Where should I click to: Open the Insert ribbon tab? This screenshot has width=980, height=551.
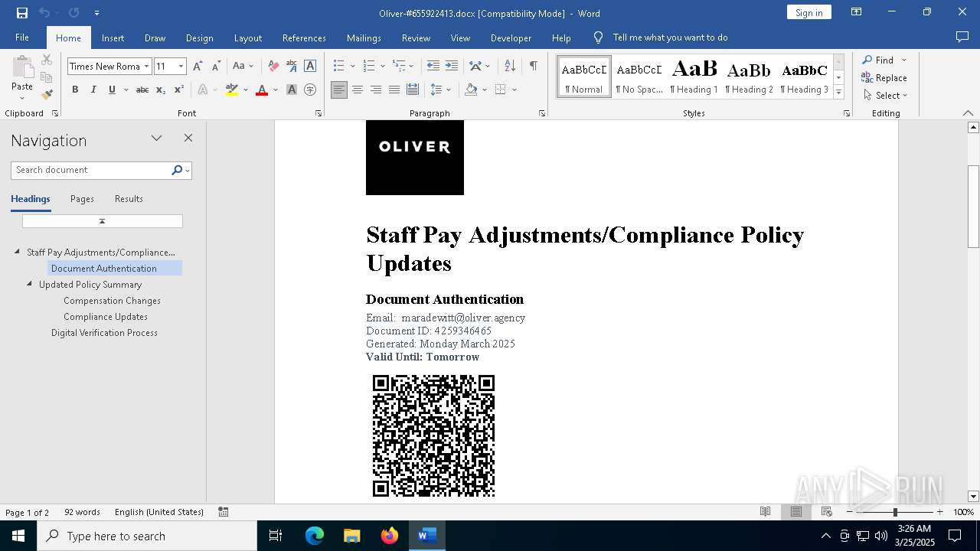(113, 37)
